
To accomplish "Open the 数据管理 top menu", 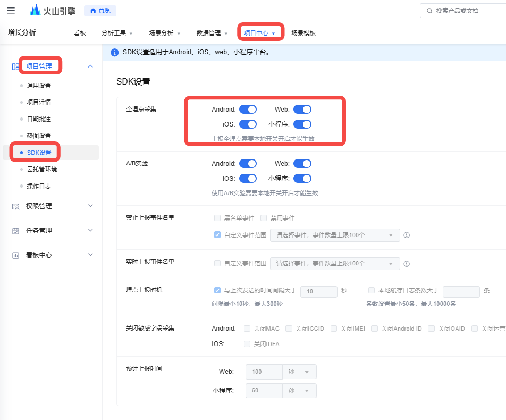I will (x=212, y=33).
